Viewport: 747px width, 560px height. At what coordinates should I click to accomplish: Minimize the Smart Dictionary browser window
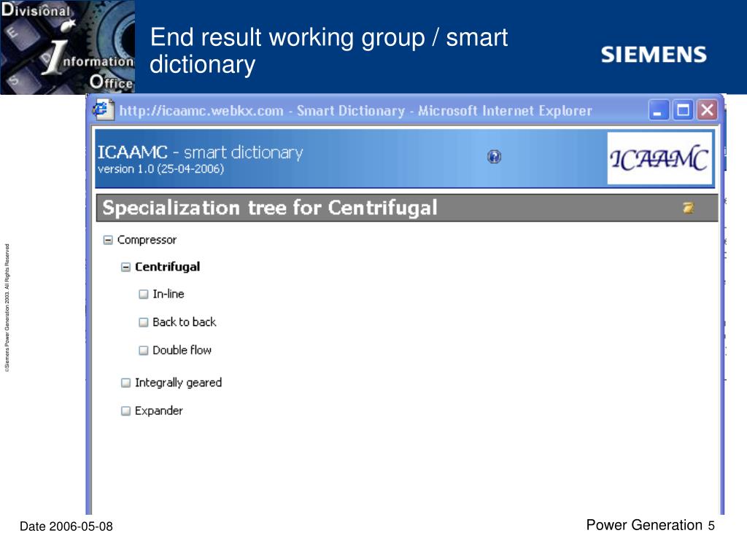point(659,111)
